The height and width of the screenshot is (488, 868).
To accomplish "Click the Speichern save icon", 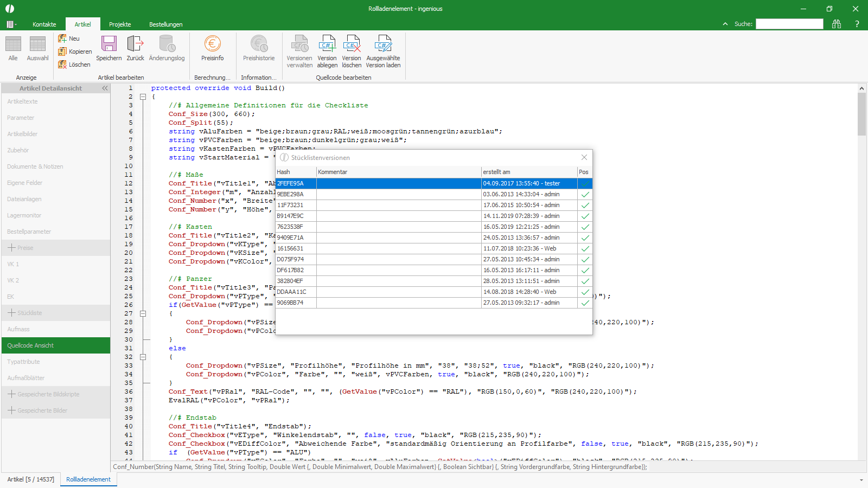I will [x=108, y=44].
